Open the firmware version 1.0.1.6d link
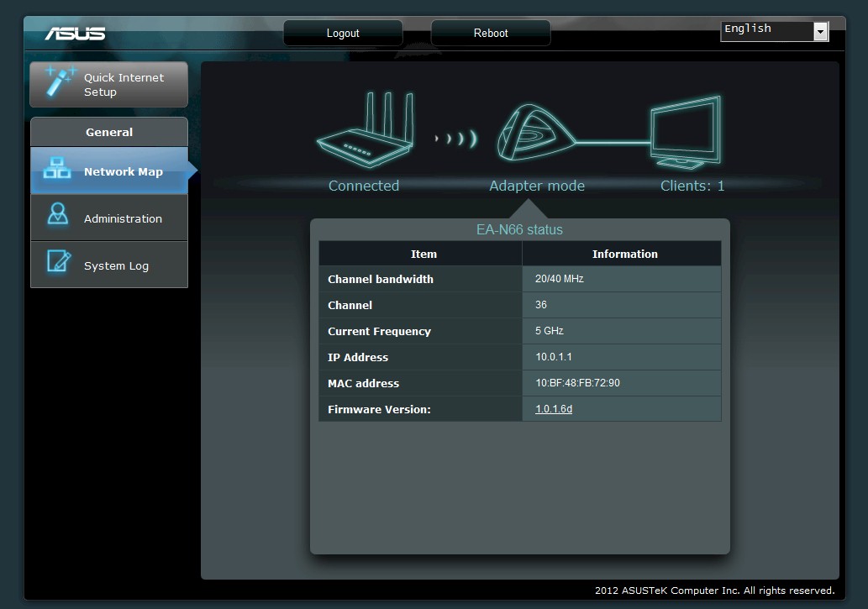The image size is (868, 609). point(554,408)
